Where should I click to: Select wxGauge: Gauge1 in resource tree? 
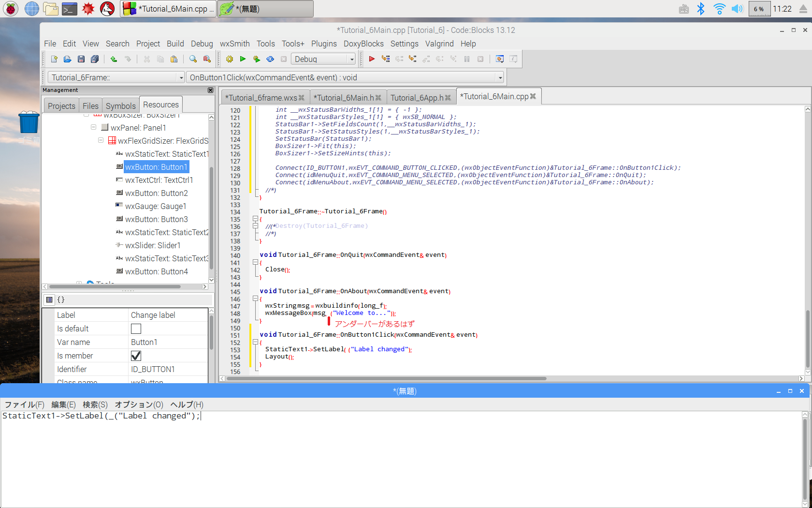tap(155, 206)
